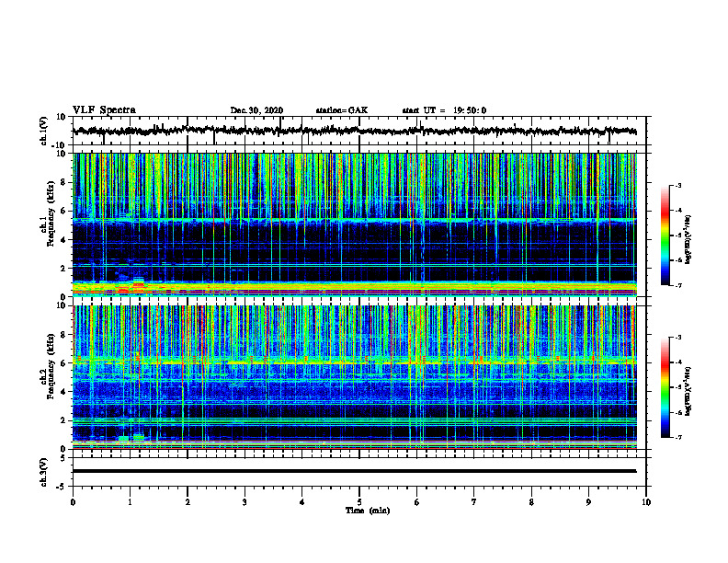
Task: Click the ch.3 flat black voltage trace
Action: click(355, 471)
